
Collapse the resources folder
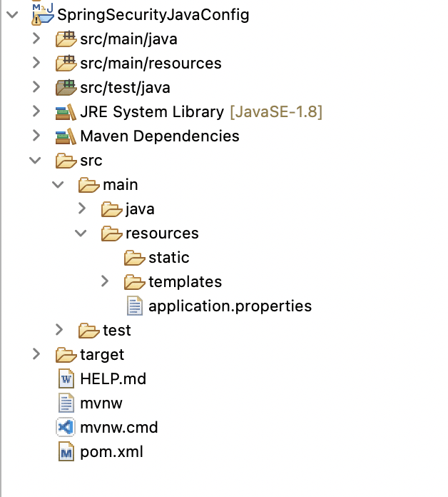pos(81,234)
